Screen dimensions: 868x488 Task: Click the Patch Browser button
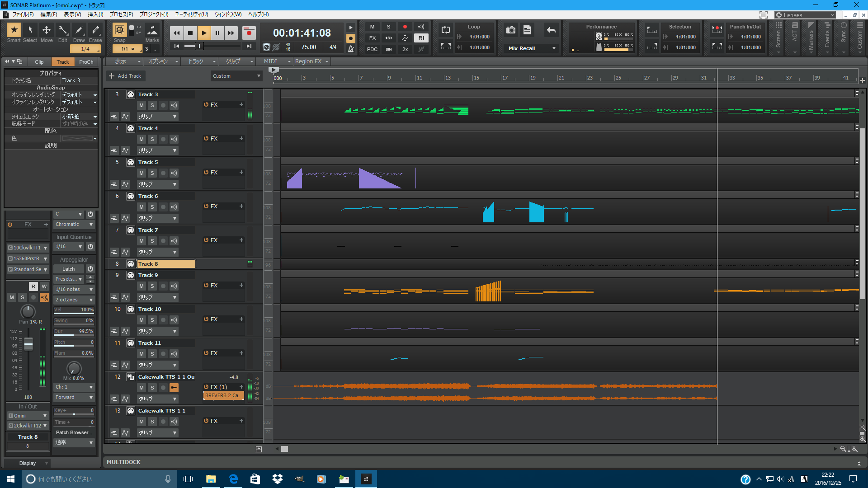point(74,432)
